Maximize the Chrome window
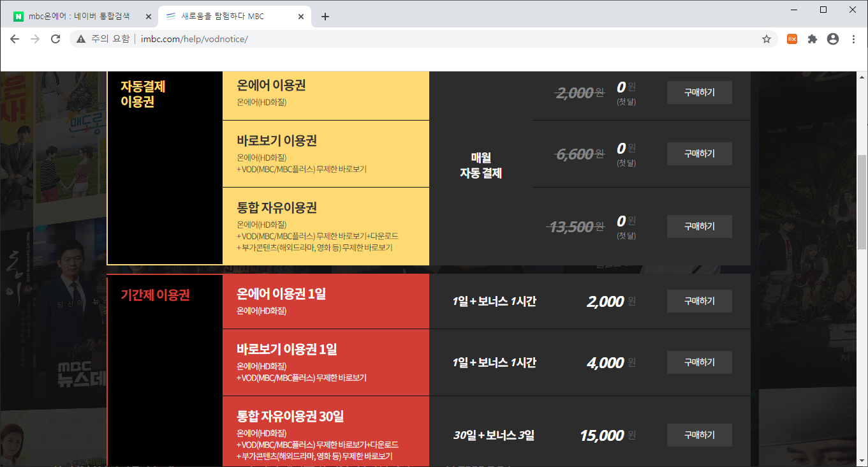This screenshot has height=467, width=868. pos(823,9)
